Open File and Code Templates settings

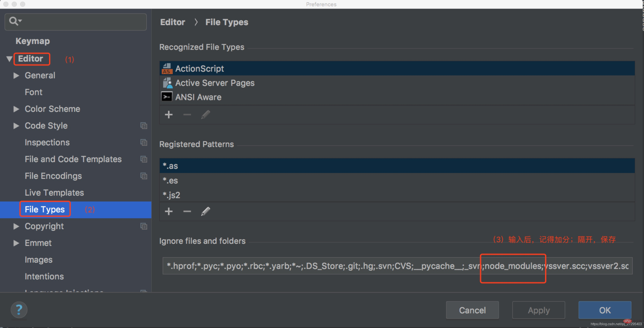pyautogui.click(x=73, y=159)
